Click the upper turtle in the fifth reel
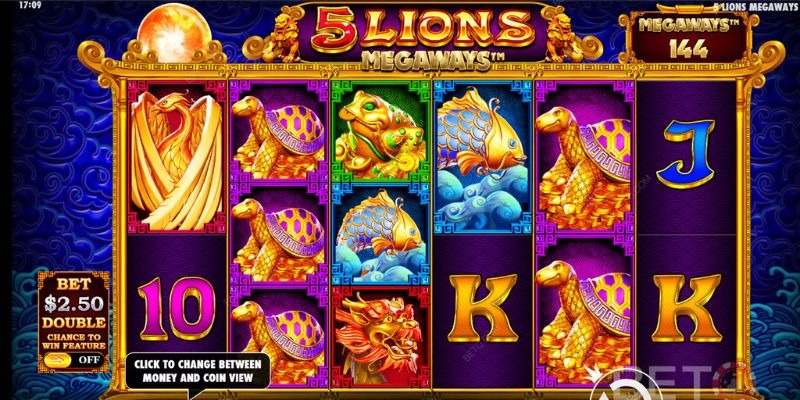The width and height of the screenshot is (800, 400). (585, 157)
